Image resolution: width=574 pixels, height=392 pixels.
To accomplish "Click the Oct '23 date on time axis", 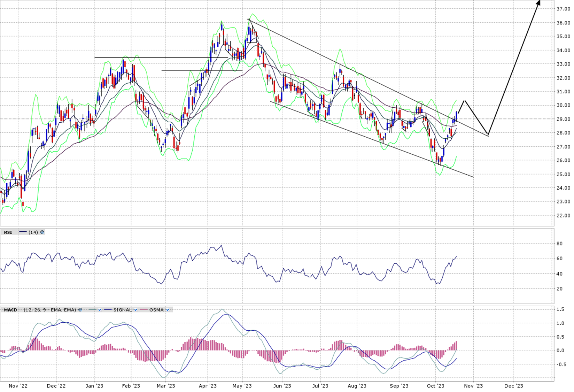I will coord(435,386).
